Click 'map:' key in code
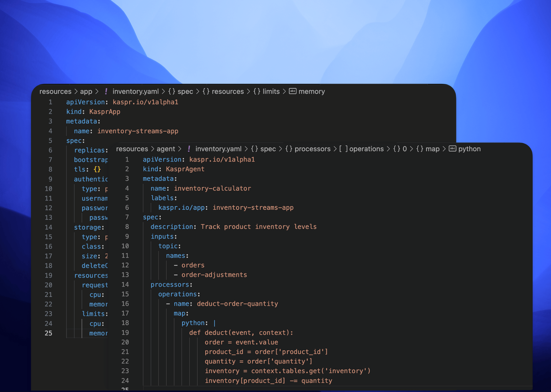The height and width of the screenshot is (392, 551). pyautogui.click(x=181, y=314)
